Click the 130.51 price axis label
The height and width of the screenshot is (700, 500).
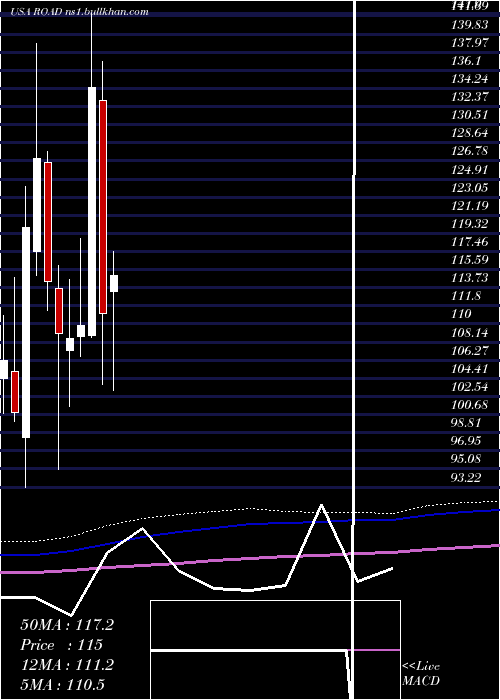(470, 116)
